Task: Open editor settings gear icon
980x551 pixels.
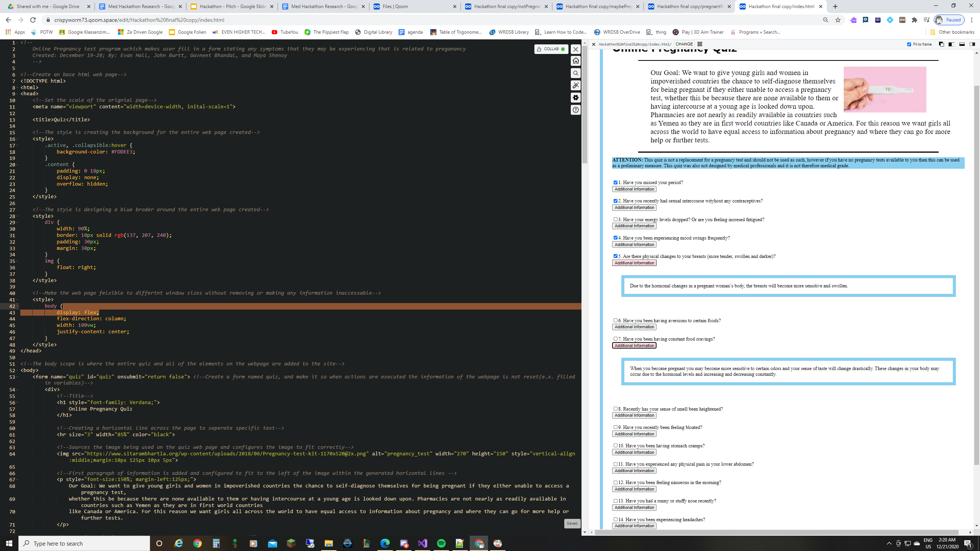Action: pos(575,98)
